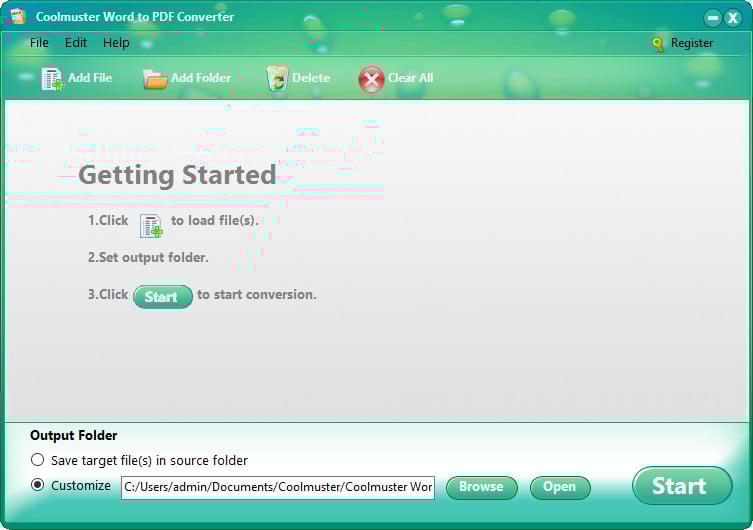Screen dimensions: 753x530
Task: Click load-file icon in Getting Started step 1
Action: click(151, 226)
